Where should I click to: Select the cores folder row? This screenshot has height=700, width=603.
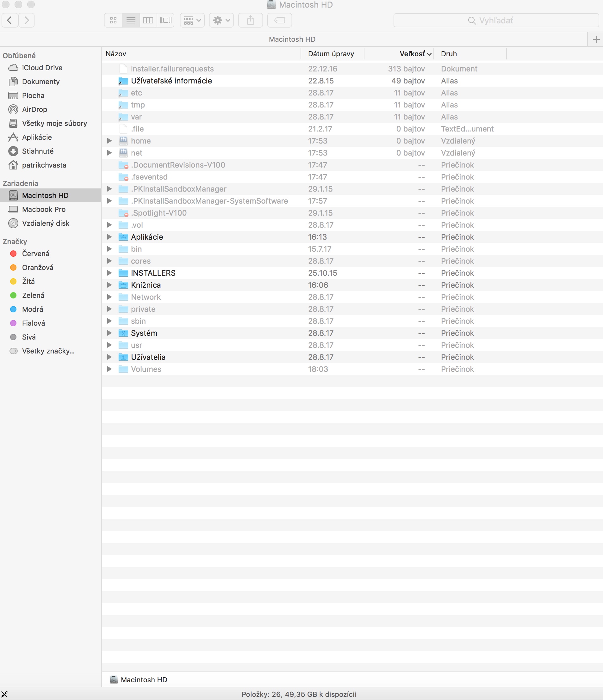click(x=352, y=261)
